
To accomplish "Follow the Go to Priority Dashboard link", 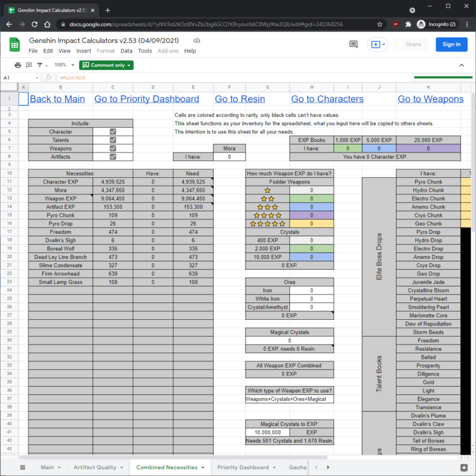I will click(x=147, y=99).
